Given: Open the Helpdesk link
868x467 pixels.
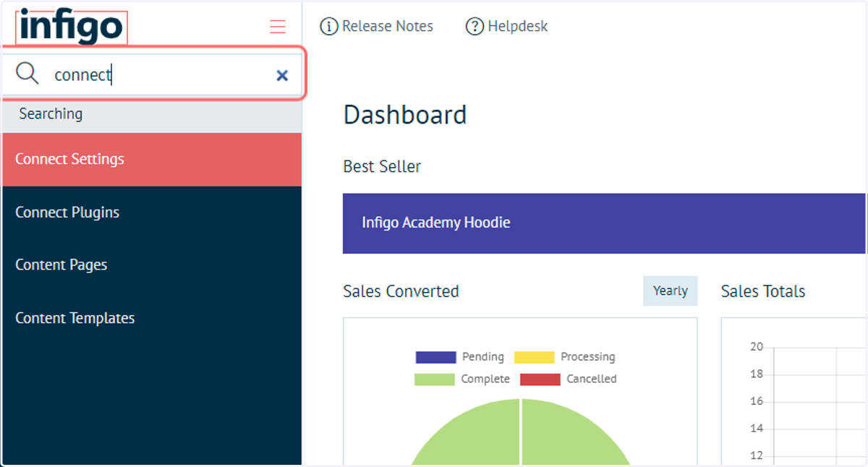Looking at the screenshot, I should click(x=518, y=27).
